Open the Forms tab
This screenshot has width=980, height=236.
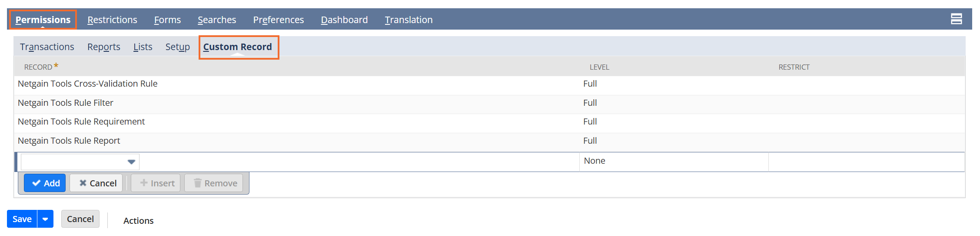tap(167, 20)
